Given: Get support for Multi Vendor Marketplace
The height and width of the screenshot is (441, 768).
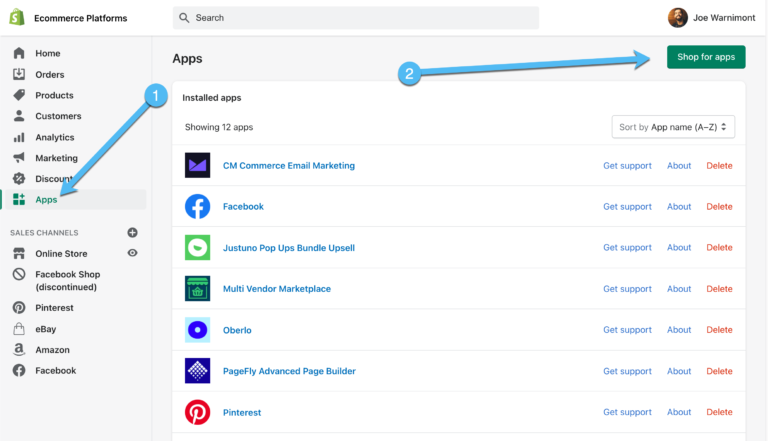Looking at the screenshot, I should [x=627, y=289].
